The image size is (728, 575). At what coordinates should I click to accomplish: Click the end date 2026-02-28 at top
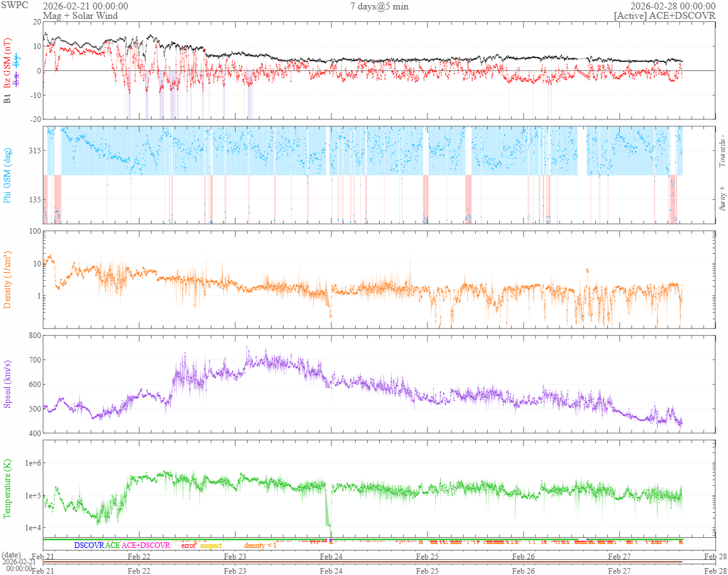click(x=673, y=6)
